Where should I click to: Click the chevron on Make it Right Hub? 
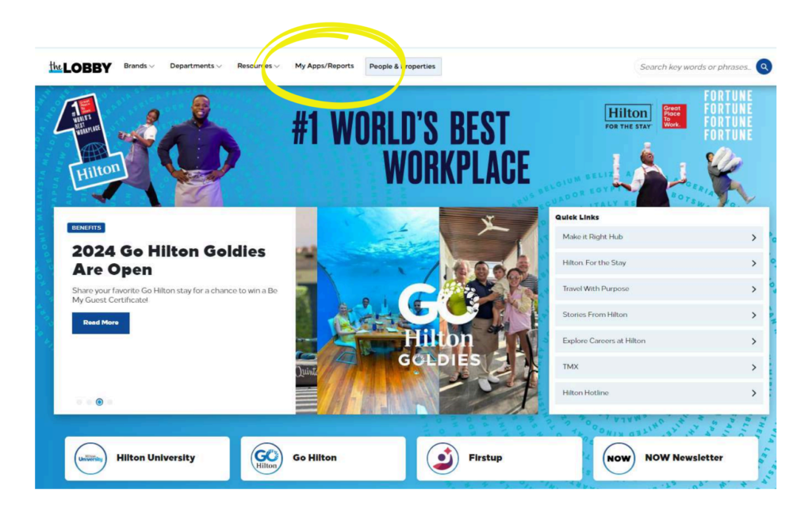pos(754,238)
